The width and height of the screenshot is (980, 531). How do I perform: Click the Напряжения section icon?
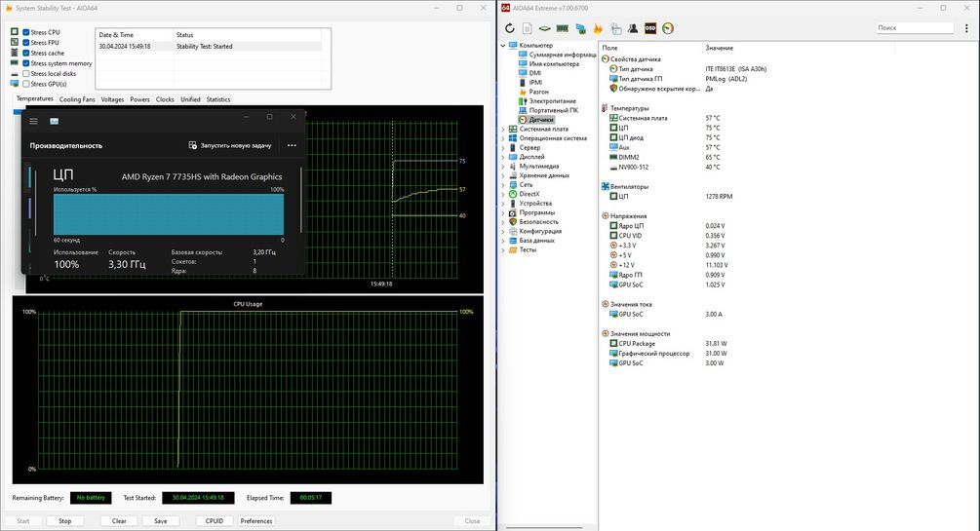(605, 215)
